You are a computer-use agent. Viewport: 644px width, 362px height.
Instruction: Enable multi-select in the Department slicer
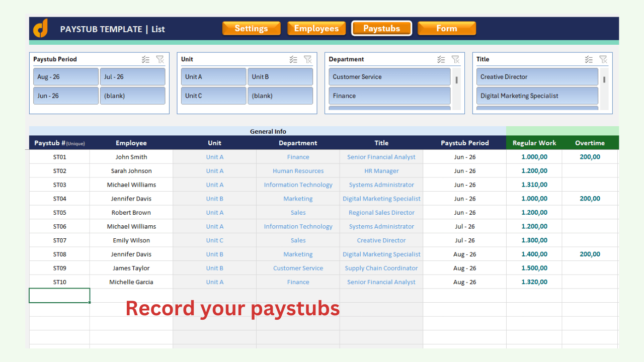[441, 59]
